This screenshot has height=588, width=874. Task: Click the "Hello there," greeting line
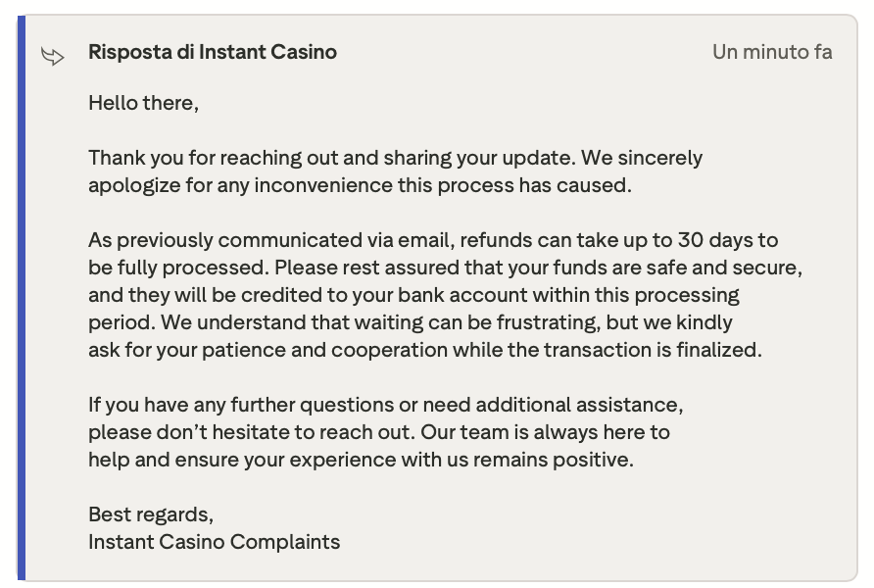143,103
